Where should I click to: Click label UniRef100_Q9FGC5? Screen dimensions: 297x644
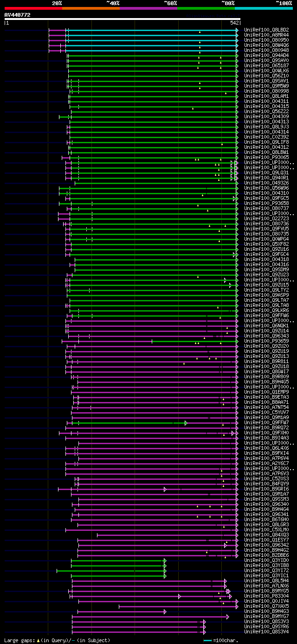266,198
